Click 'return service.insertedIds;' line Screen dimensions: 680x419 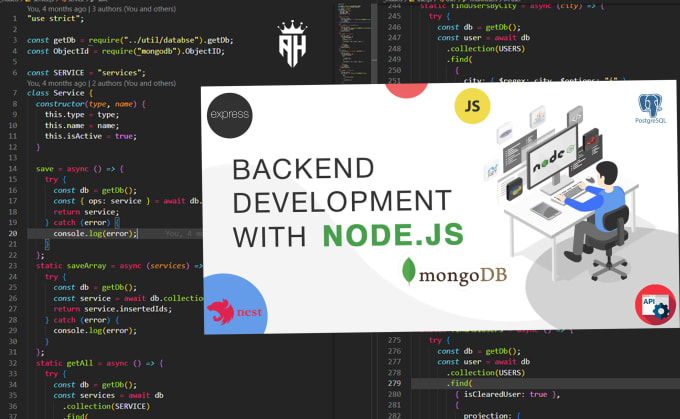[x=113, y=309]
